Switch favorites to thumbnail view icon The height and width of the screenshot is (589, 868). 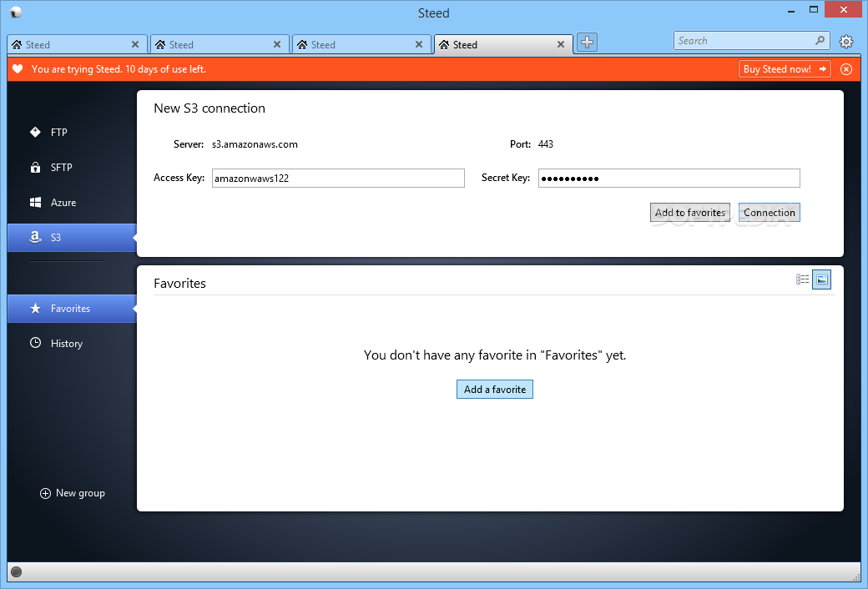point(821,279)
